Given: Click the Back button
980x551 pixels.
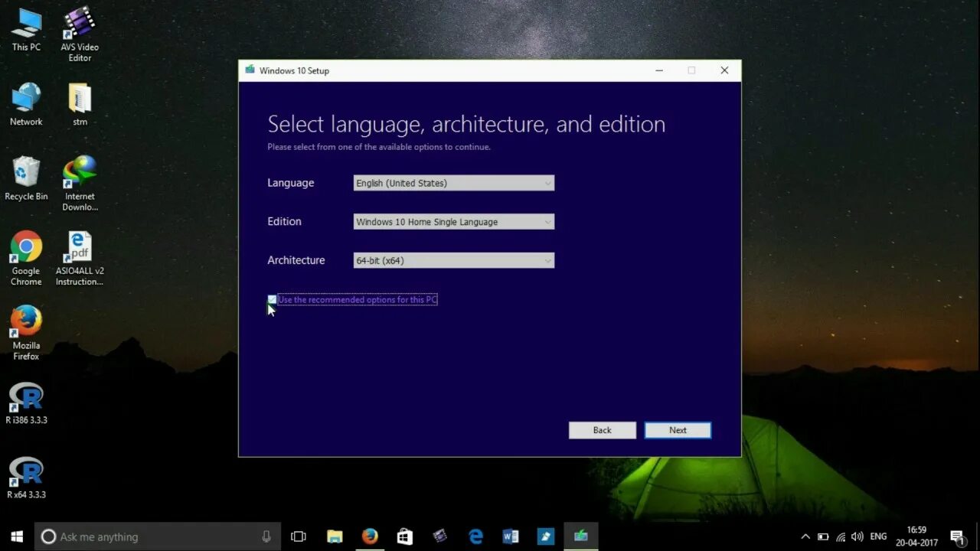Looking at the screenshot, I should 602,430.
